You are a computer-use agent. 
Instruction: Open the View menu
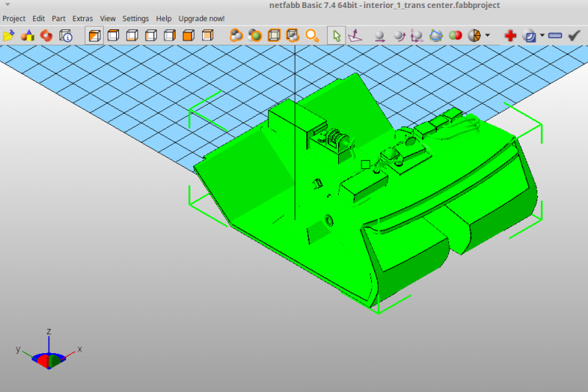coord(107,19)
